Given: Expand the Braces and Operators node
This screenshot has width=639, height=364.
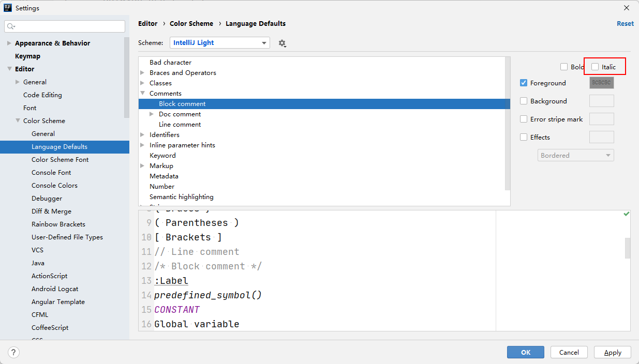Looking at the screenshot, I should tap(142, 72).
